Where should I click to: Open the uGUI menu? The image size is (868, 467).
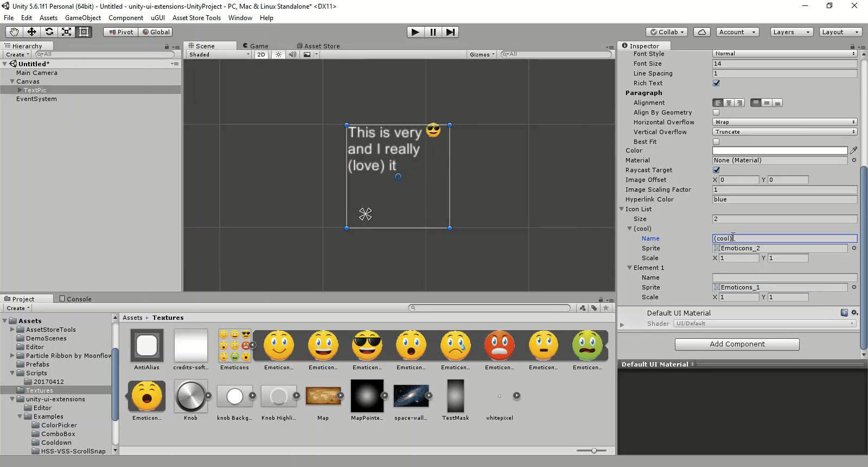point(158,18)
